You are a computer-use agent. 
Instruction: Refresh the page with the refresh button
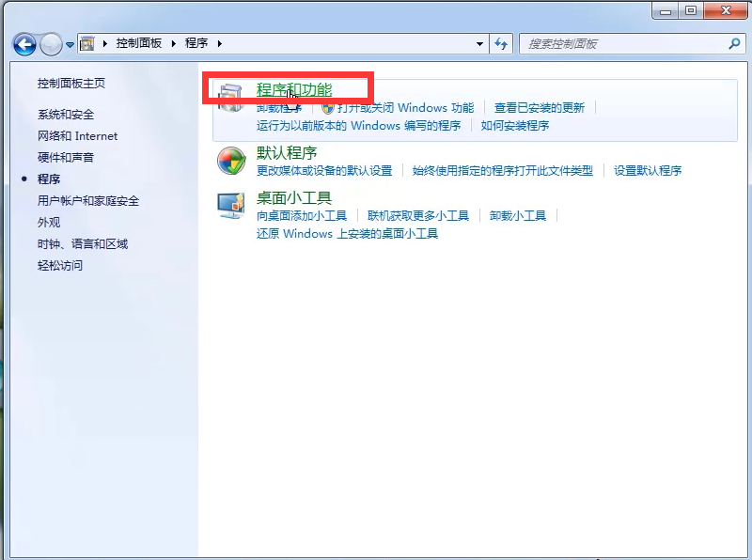tap(501, 44)
